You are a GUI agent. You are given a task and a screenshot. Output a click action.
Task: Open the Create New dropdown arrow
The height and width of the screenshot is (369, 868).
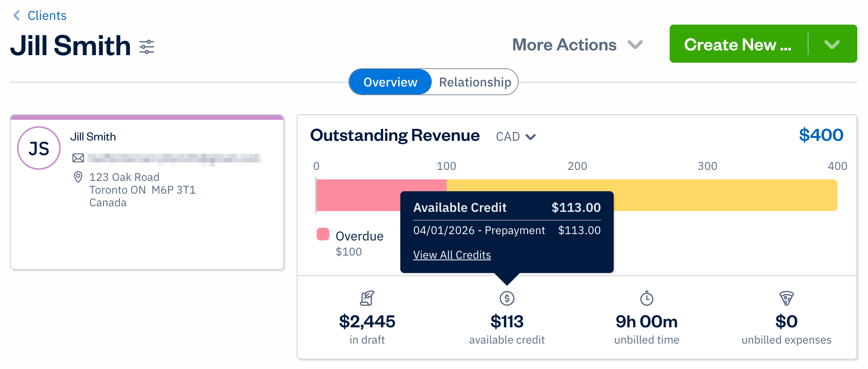point(833,44)
